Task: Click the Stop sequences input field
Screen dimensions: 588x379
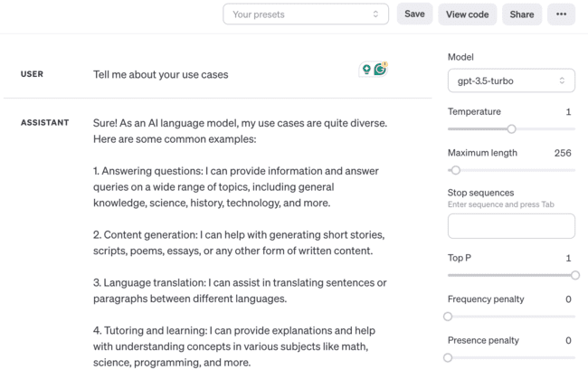Action: [x=511, y=226]
